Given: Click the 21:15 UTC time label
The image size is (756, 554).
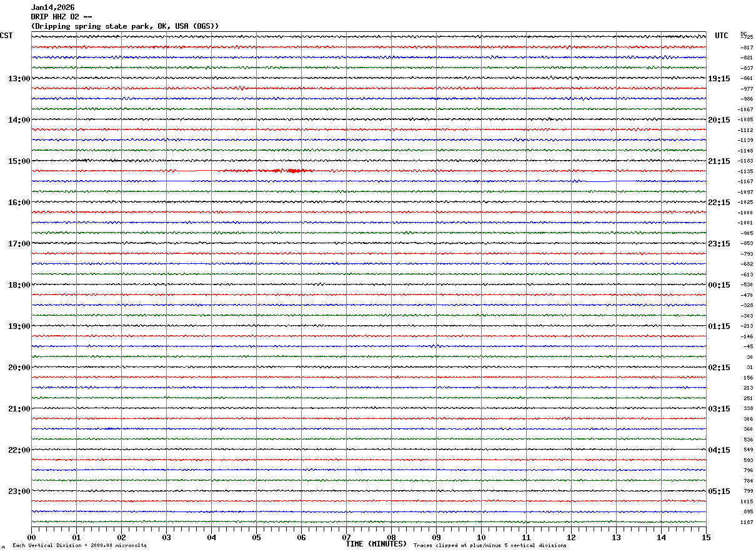Looking at the screenshot, I should (x=719, y=161).
